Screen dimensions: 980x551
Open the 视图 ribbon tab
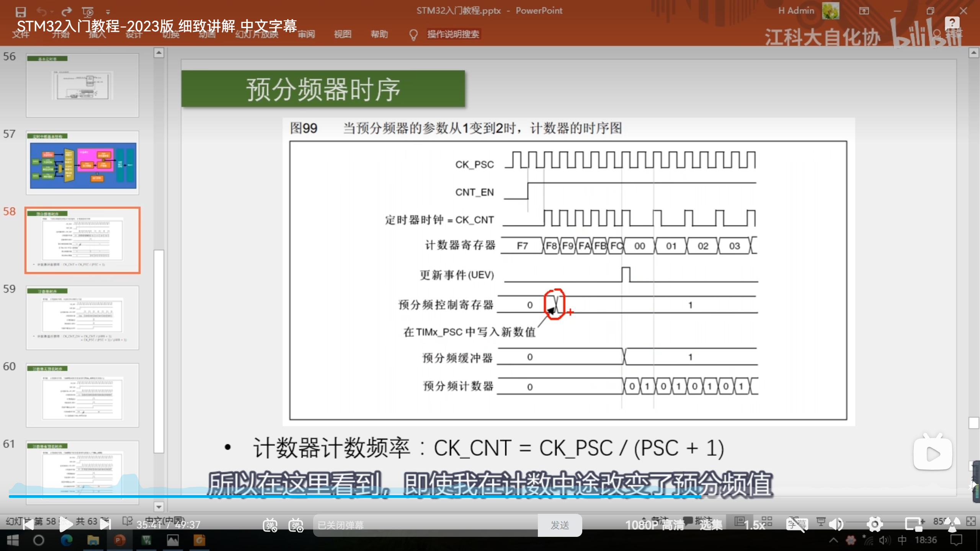point(342,34)
